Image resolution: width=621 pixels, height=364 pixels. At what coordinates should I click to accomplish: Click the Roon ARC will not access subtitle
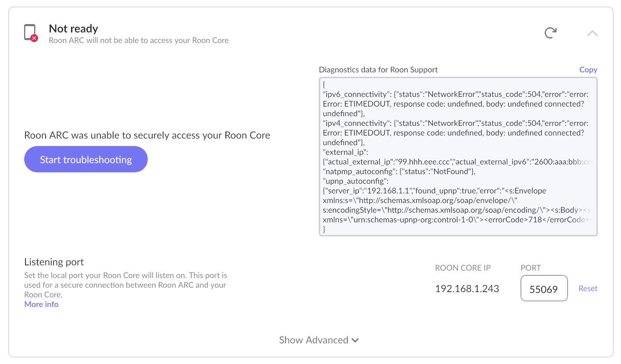(x=139, y=40)
